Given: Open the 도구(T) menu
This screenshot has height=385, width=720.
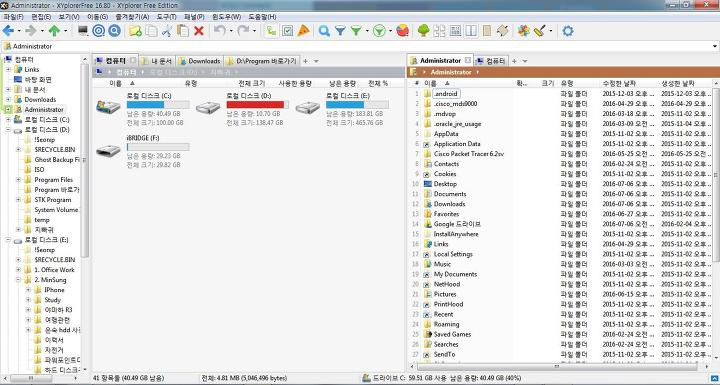Looking at the screenshot, I should (x=166, y=17).
